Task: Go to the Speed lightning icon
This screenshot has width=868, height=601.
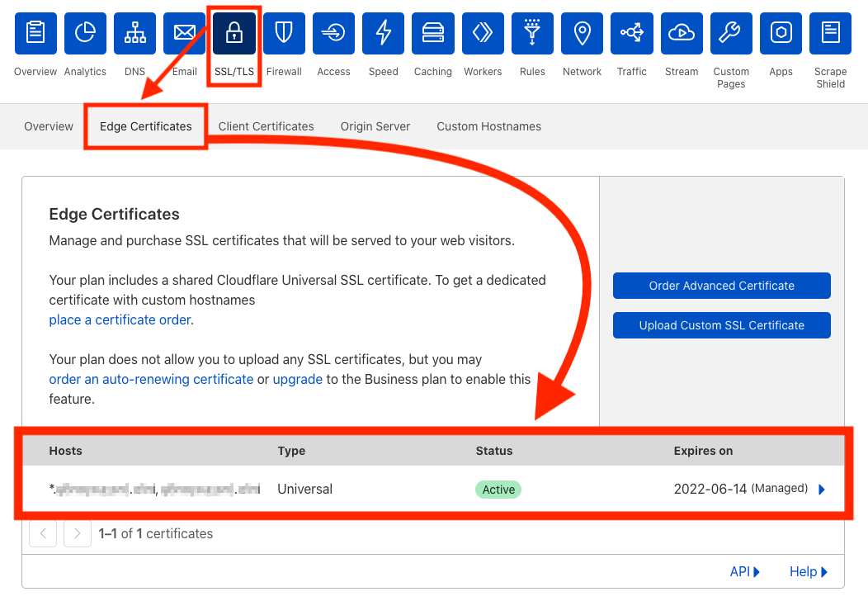Action: click(x=383, y=33)
